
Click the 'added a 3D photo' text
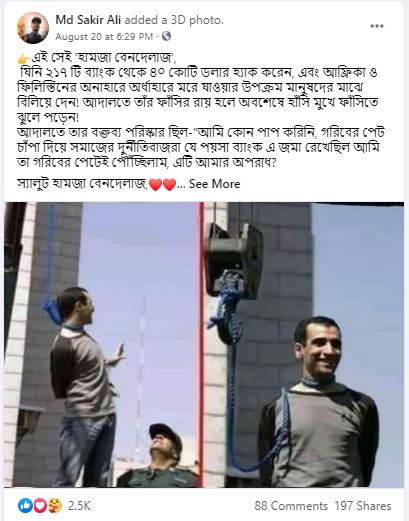click(x=173, y=20)
